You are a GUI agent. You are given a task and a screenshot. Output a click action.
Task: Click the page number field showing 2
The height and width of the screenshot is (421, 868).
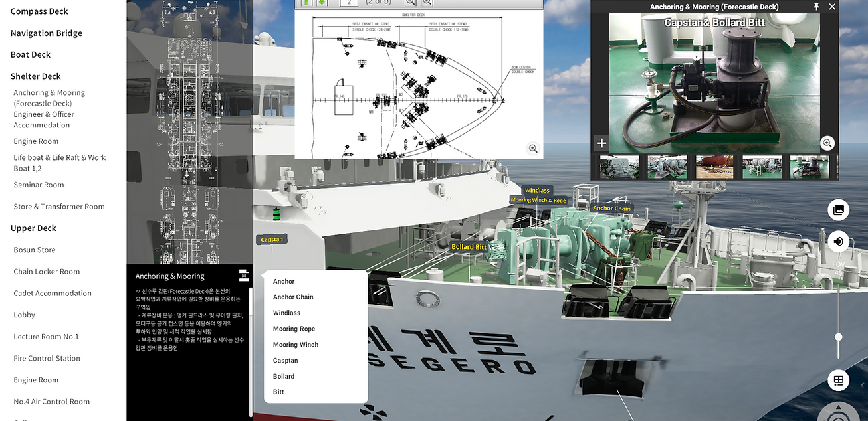coord(349,3)
